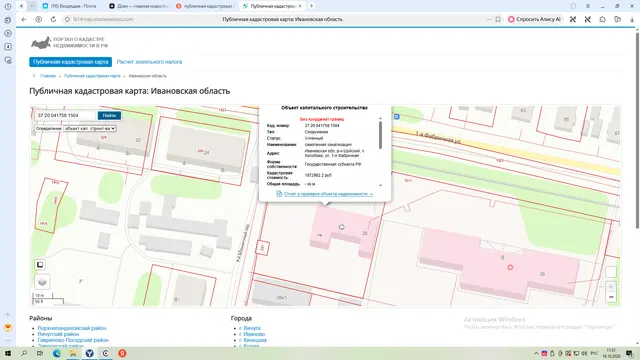Switch to 'Входящие - Почта' browser tab
Image resolution: width=640 pixels, height=360 pixels.
coord(69,6)
